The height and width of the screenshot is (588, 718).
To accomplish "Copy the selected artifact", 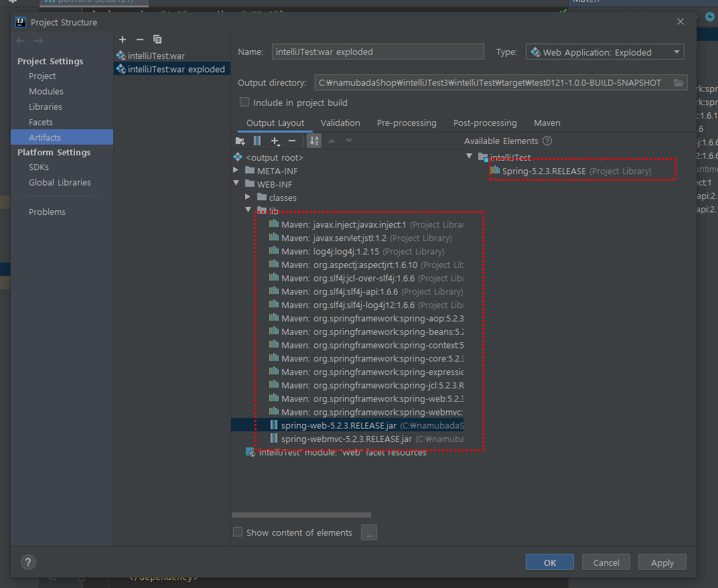I will 157,40.
